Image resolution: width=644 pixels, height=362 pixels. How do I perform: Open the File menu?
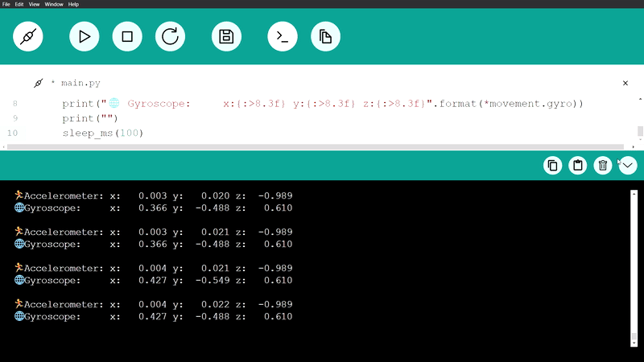(x=7, y=4)
